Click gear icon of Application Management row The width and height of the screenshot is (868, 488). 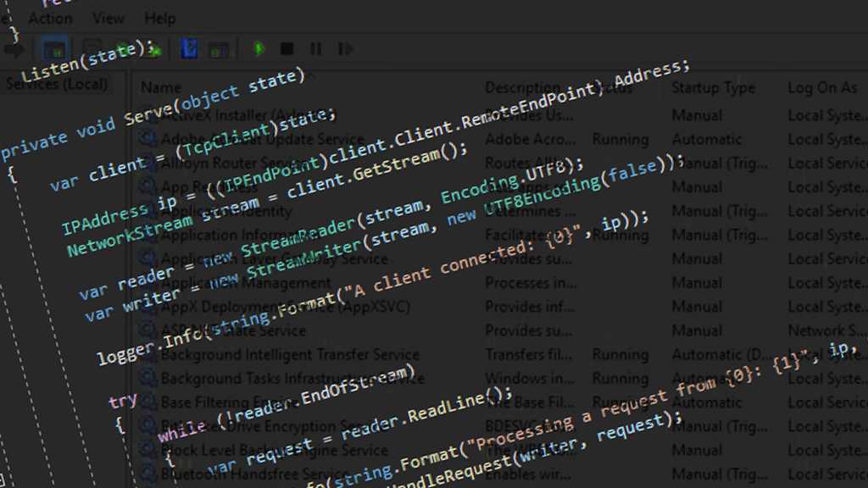147,282
